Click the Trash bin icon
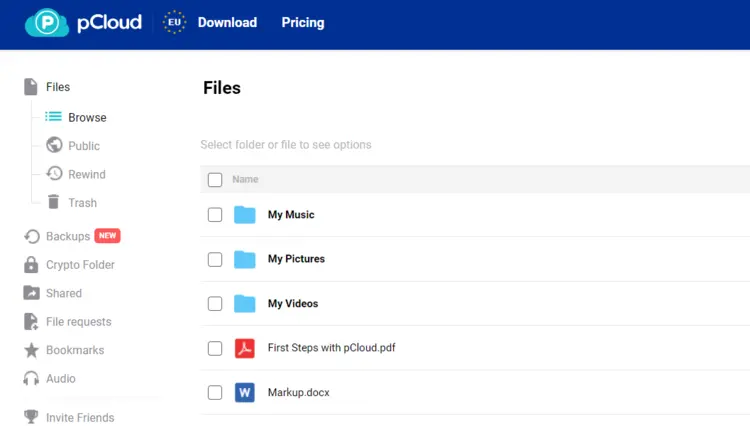This screenshot has width=750, height=426. pos(54,202)
